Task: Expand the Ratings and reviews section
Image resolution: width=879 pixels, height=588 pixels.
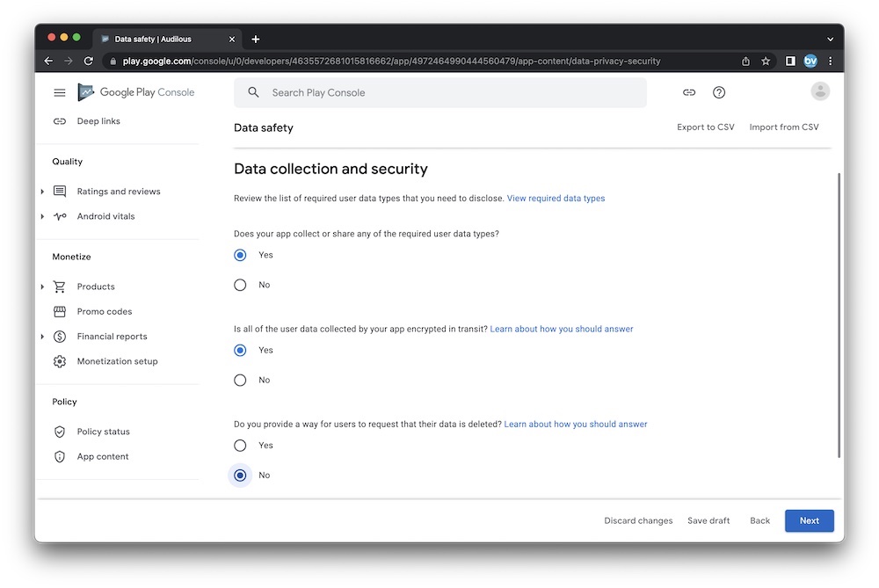Action: point(42,192)
